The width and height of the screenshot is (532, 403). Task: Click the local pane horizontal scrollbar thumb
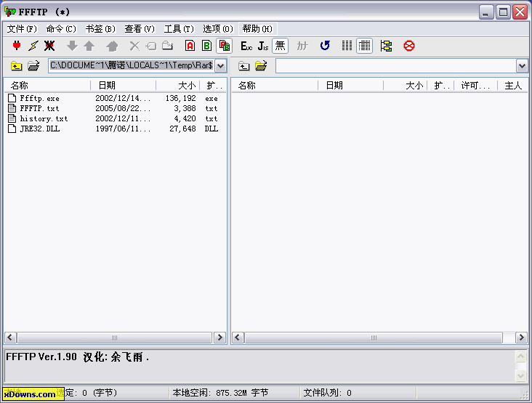[114, 338]
